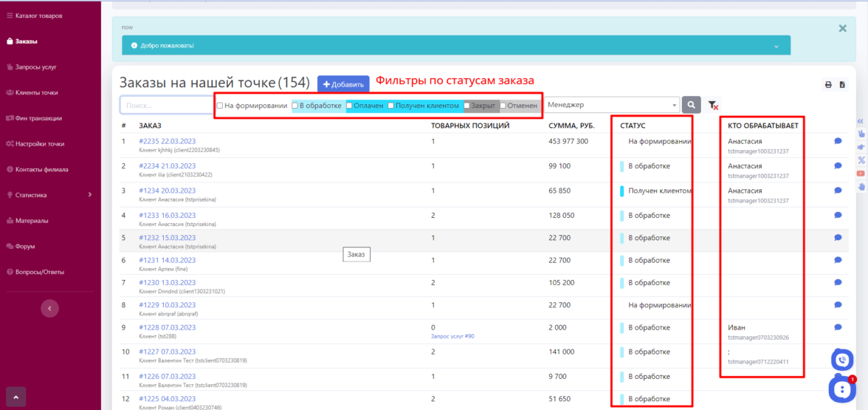Open the YouTube icon in right side panel
This screenshot has width=868, height=410.
tap(861, 173)
